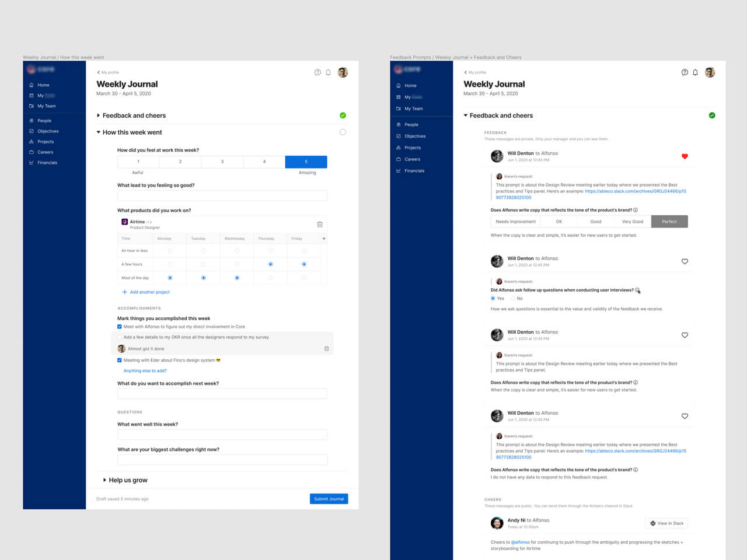Image resolution: width=747 pixels, height=560 pixels.
Task: Click 'View in Slack' button
Action: point(666,523)
